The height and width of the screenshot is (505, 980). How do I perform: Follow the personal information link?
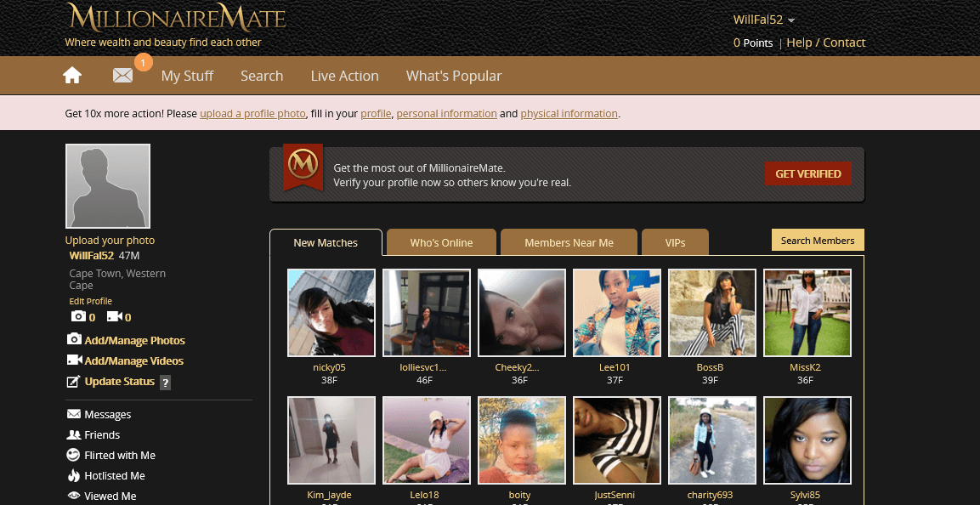tap(447, 114)
